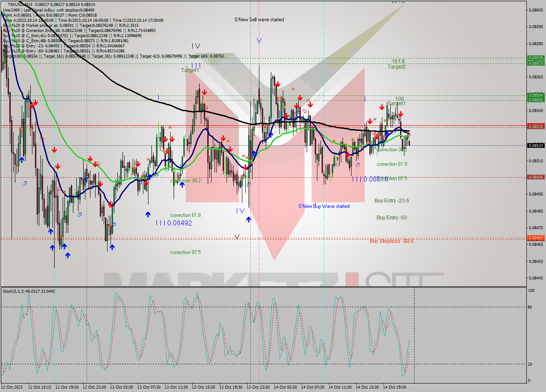
Task: Select the blue up arrow beside New Buy Wave text
Action: coord(249,219)
